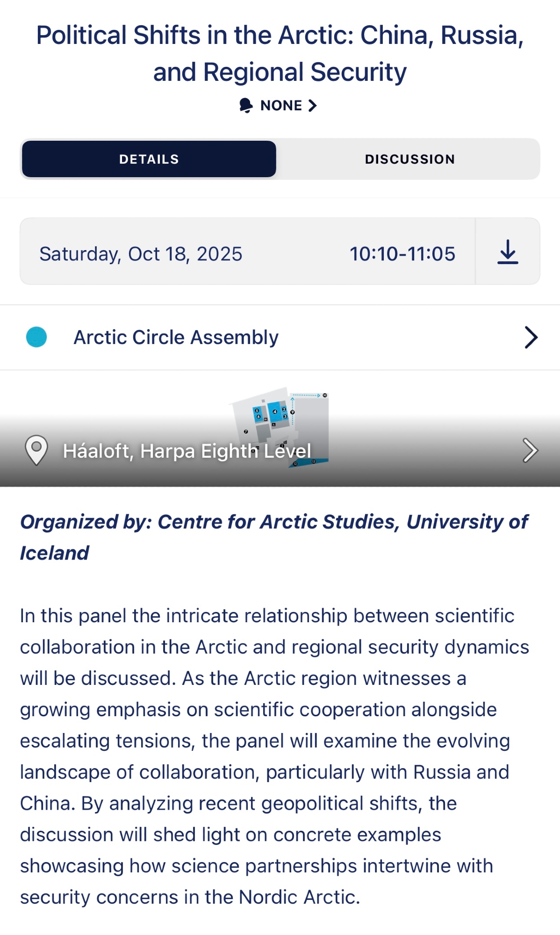Expand the chevron beside NONE
560x935 pixels.
313,106
